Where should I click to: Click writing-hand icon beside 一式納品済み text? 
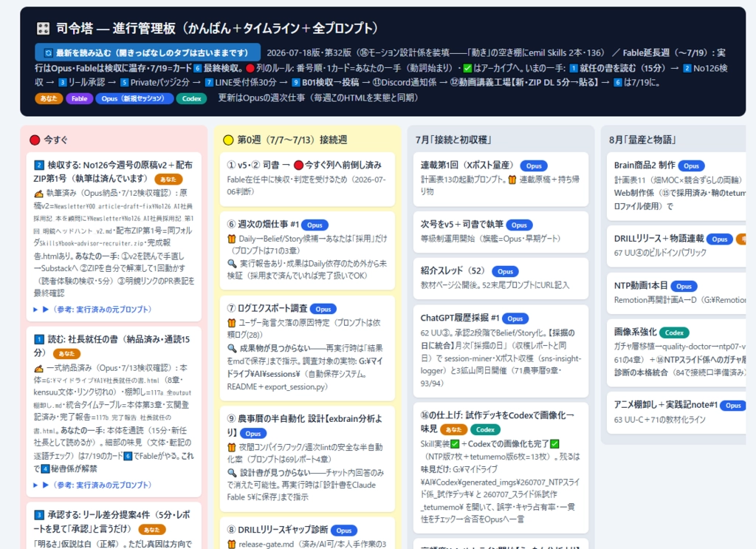tap(38, 369)
